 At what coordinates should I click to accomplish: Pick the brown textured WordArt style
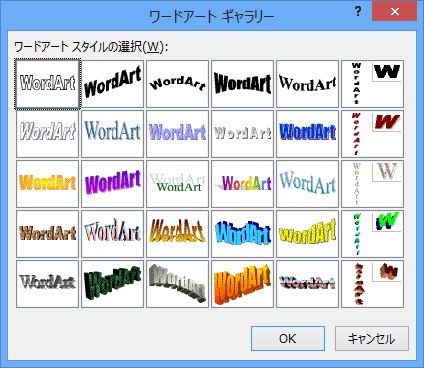[47, 234]
